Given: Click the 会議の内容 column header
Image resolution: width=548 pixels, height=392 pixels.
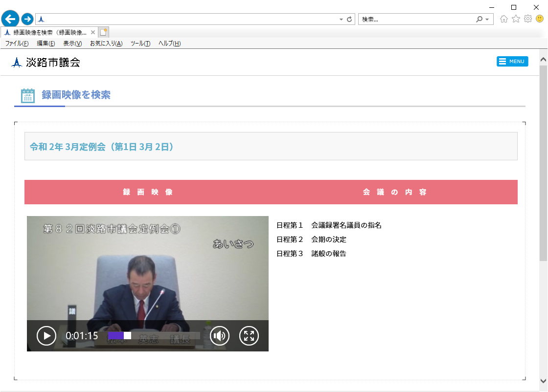Looking at the screenshot, I should [394, 192].
